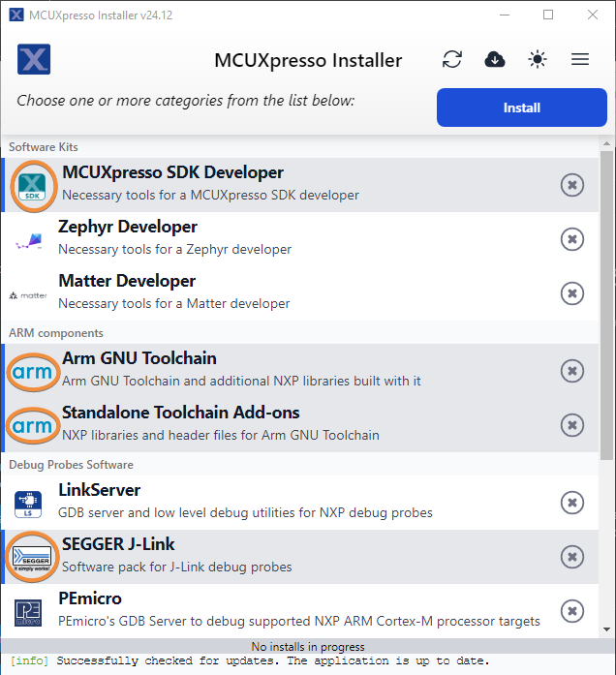616x675 pixels.
Task: Select the 'Arm GNU Toolchain' title
Action: [139, 358]
